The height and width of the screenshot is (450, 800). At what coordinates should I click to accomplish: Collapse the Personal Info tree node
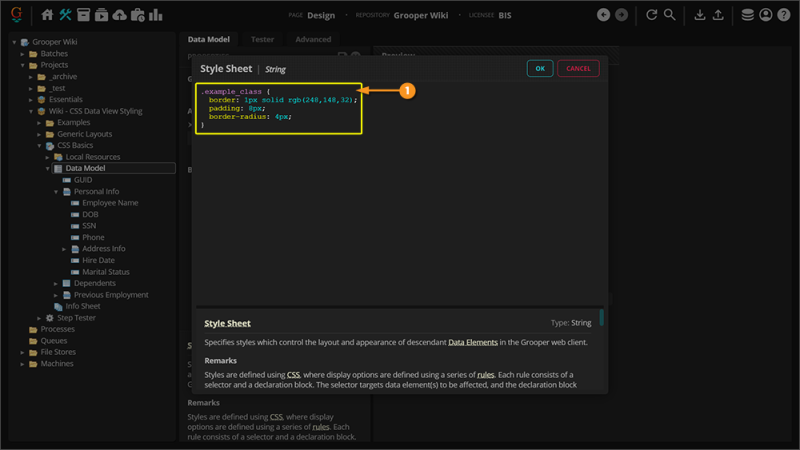[x=56, y=191]
